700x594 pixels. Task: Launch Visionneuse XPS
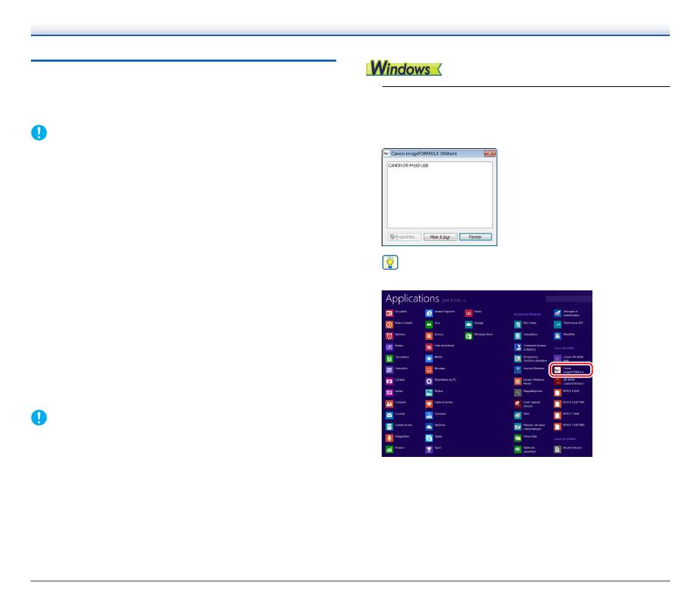(x=569, y=324)
